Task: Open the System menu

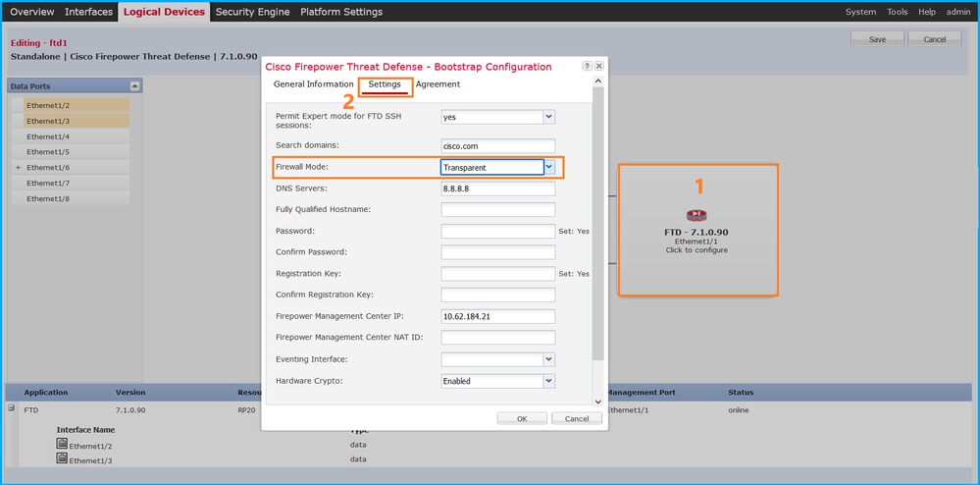Action: coord(860,12)
